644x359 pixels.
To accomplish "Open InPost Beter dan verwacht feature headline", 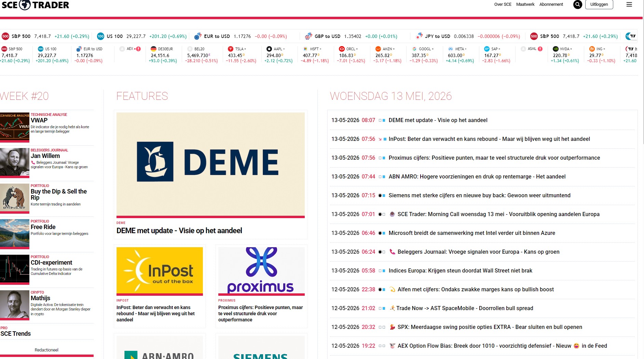I will 155,314.
